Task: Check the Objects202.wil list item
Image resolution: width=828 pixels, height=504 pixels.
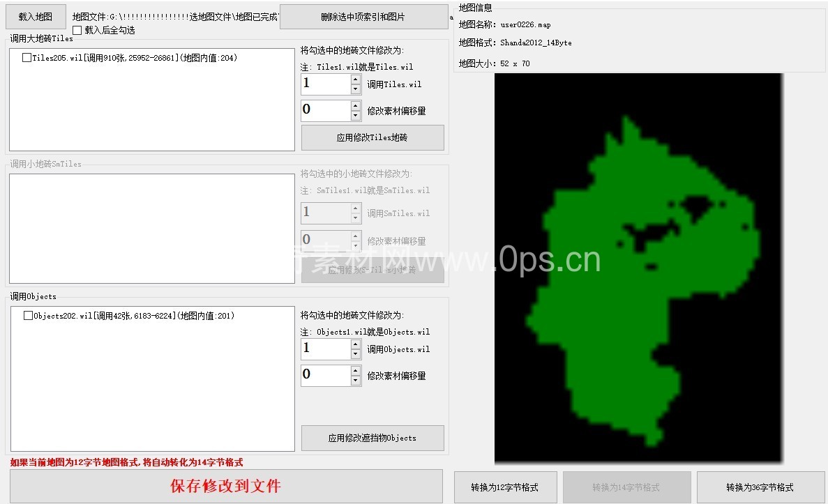Action: [x=28, y=316]
